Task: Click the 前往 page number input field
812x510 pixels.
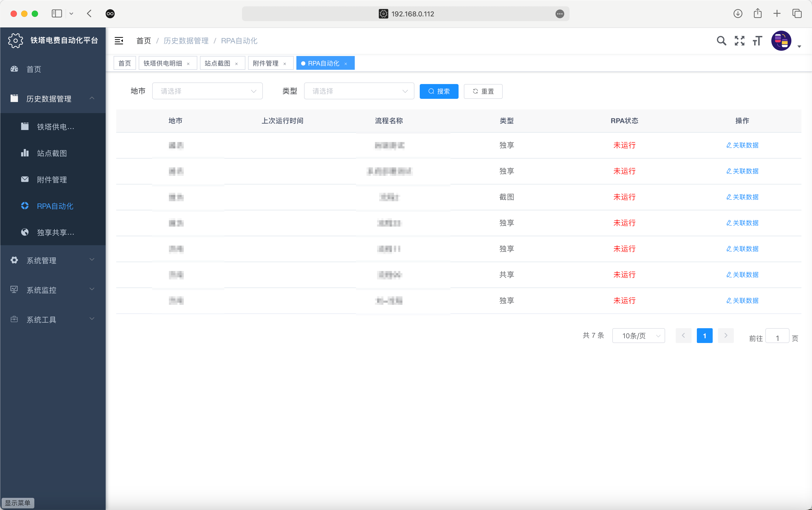Action: (x=777, y=338)
